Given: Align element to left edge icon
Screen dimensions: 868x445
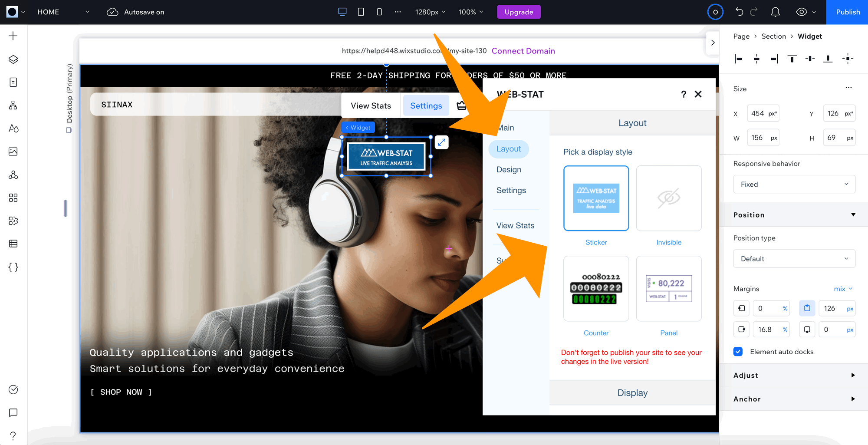Looking at the screenshot, I should tap(738, 59).
